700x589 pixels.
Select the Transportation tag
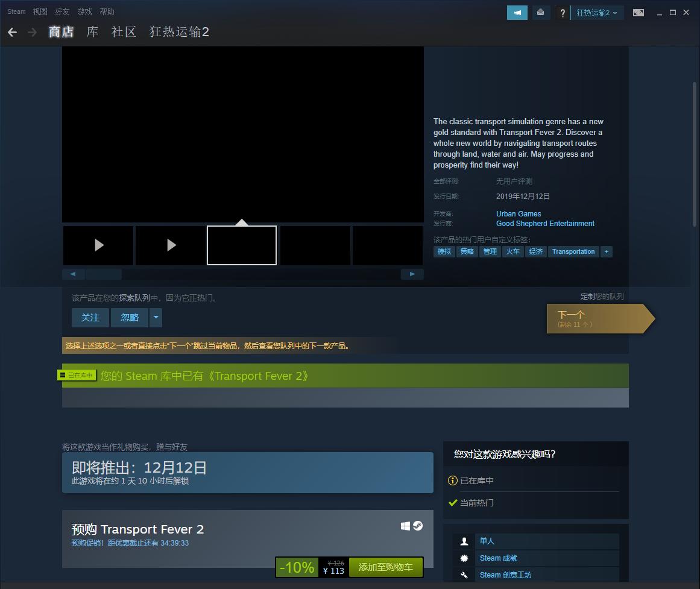[573, 251]
